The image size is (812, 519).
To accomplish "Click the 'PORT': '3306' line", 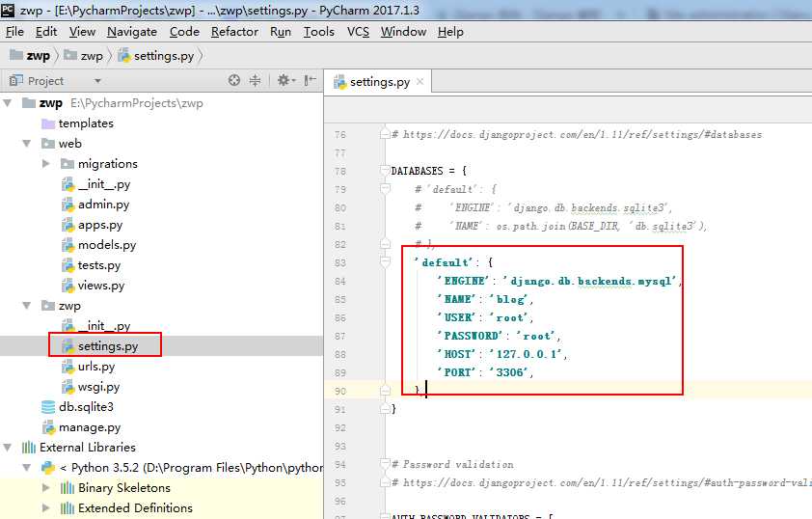I will click(x=485, y=372).
